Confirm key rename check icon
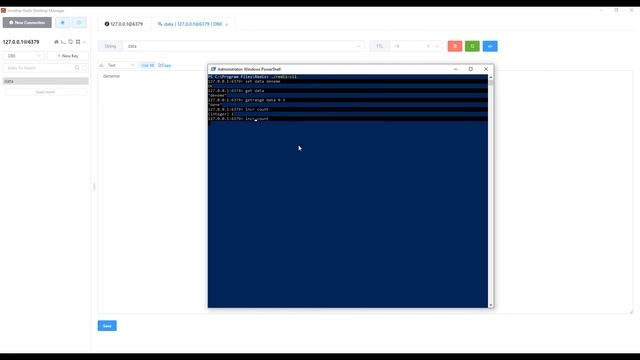Viewport: 640px width, 360px height. click(358, 46)
